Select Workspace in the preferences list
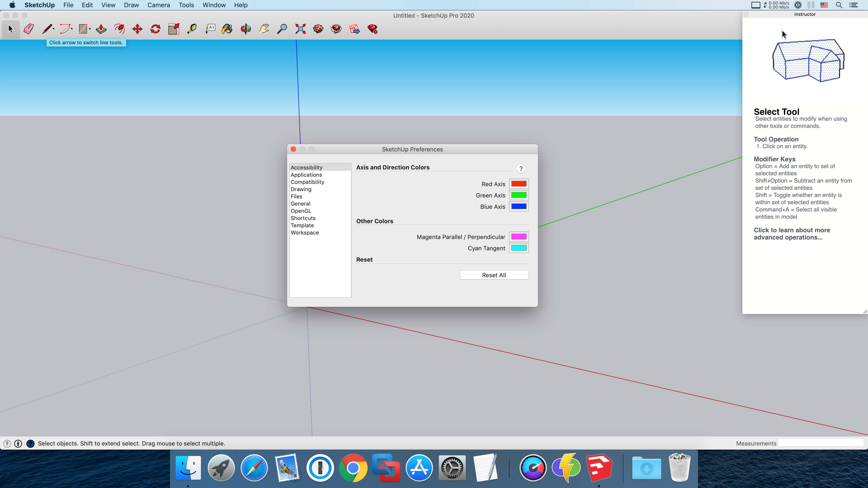Viewport: 868px width, 488px height. click(320, 233)
